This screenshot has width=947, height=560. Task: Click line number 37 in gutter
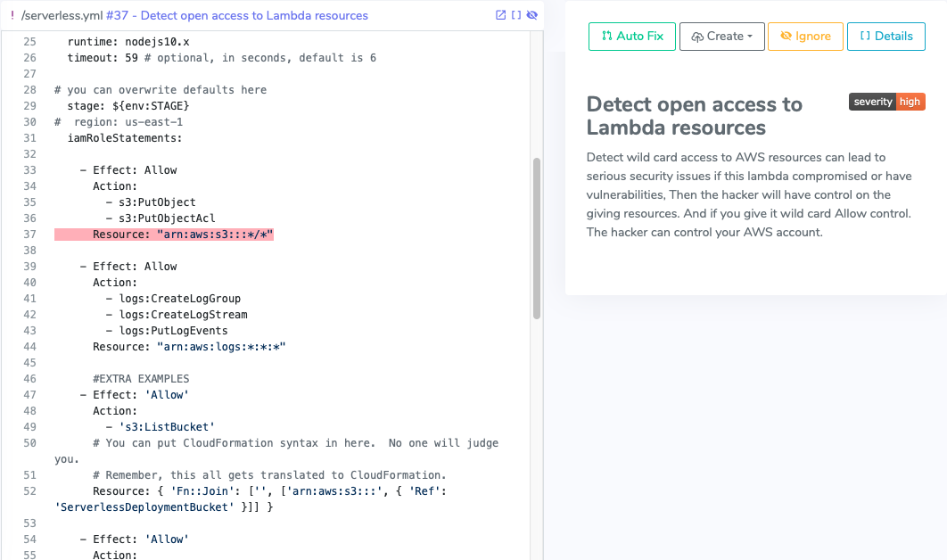[x=29, y=235]
